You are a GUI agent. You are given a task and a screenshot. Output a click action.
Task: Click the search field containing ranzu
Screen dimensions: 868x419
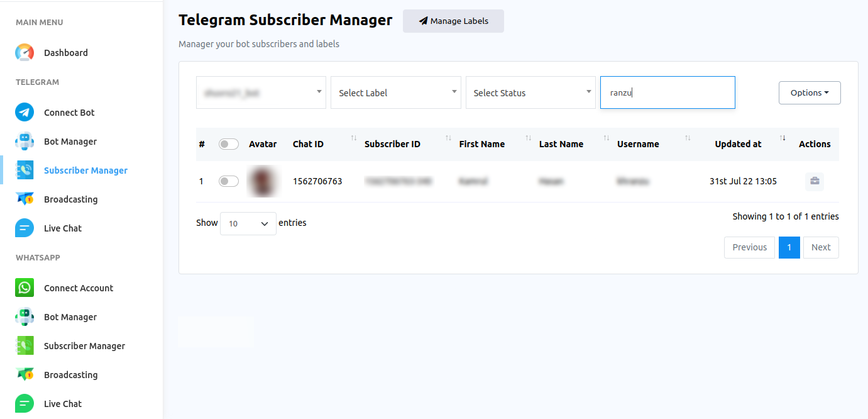667,92
